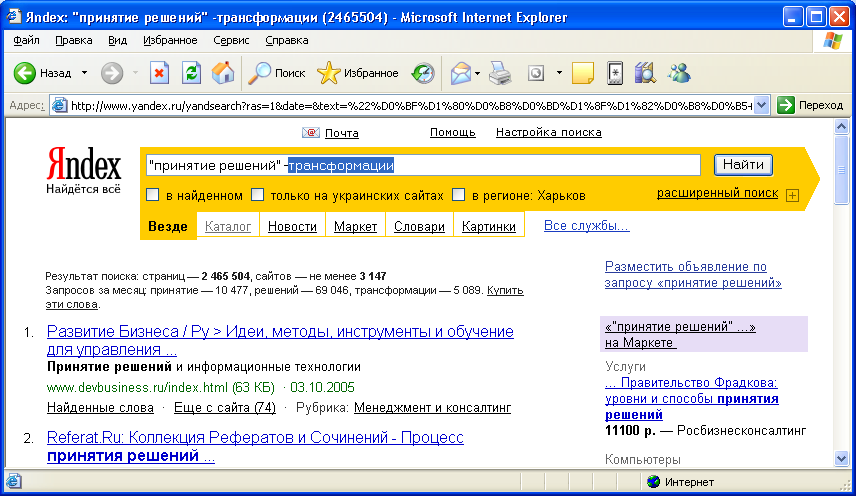Open the Файл menu

26,40
